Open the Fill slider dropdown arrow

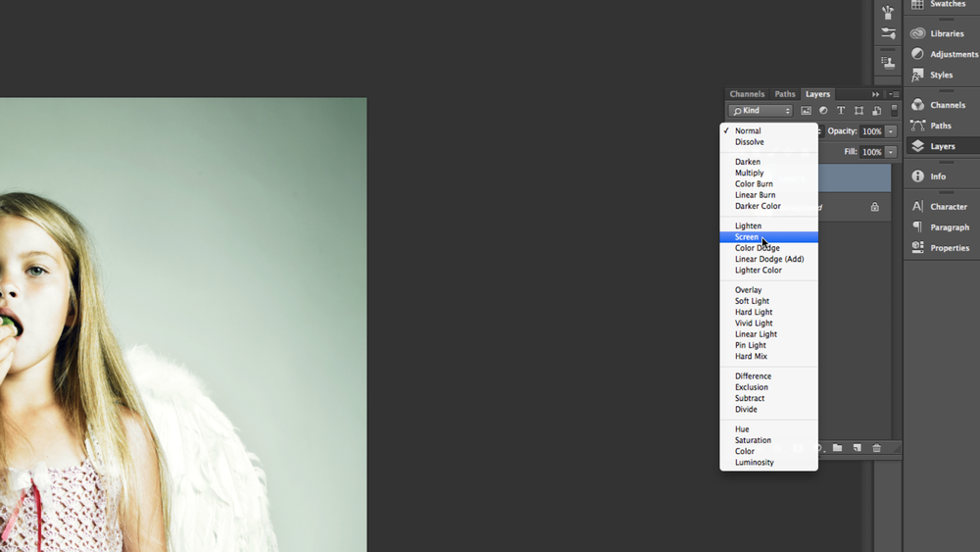tap(891, 152)
